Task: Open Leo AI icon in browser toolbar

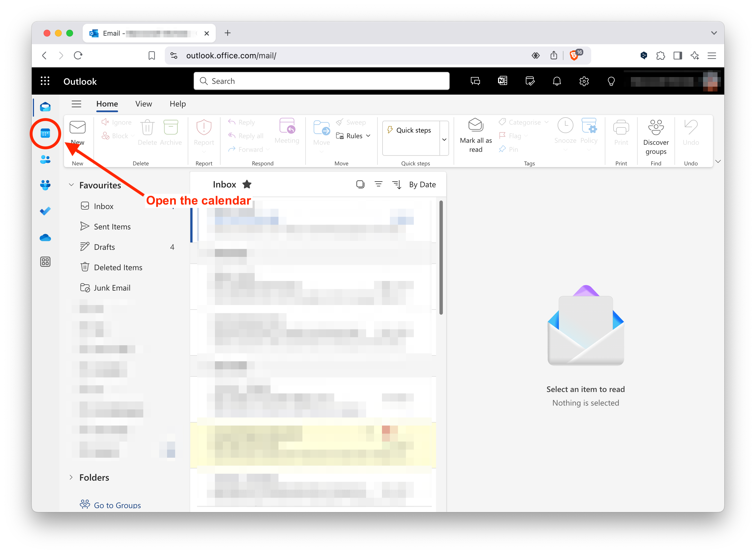Action: point(695,55)
